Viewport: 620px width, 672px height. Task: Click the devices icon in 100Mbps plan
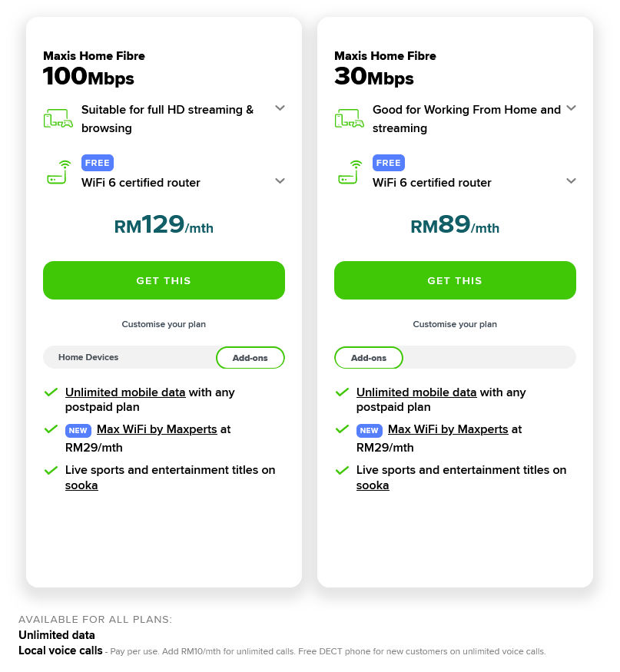tap(58, 118)
